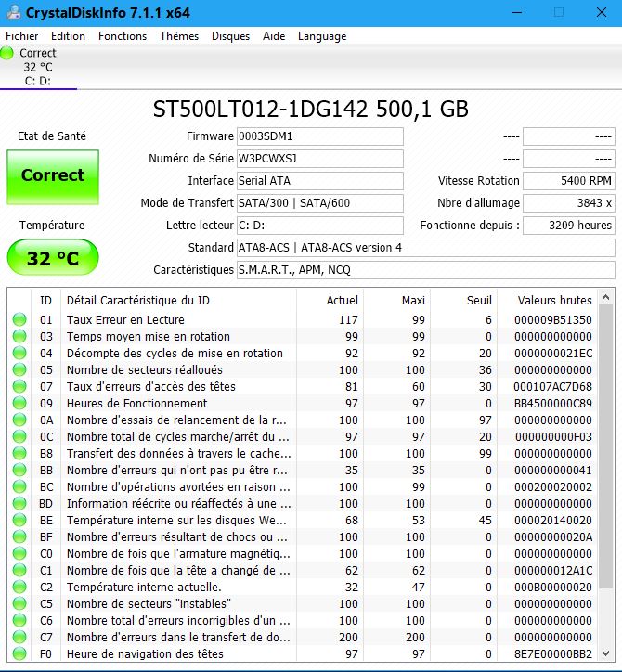Click green status icon for ID 07
Viewport: 622px width, 672px height.
coord(19,386)
